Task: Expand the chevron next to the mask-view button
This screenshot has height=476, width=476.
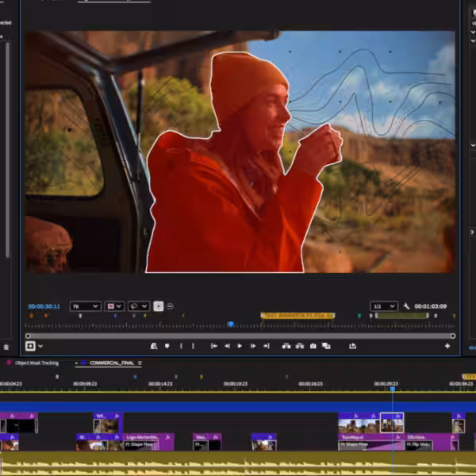Action: [40, 346]
